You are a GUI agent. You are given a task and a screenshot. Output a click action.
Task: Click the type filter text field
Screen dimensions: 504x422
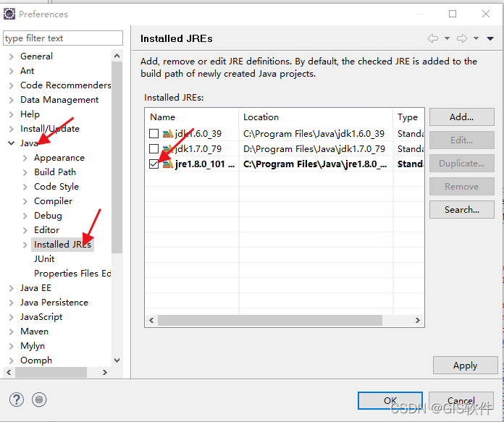pos(63,38)
